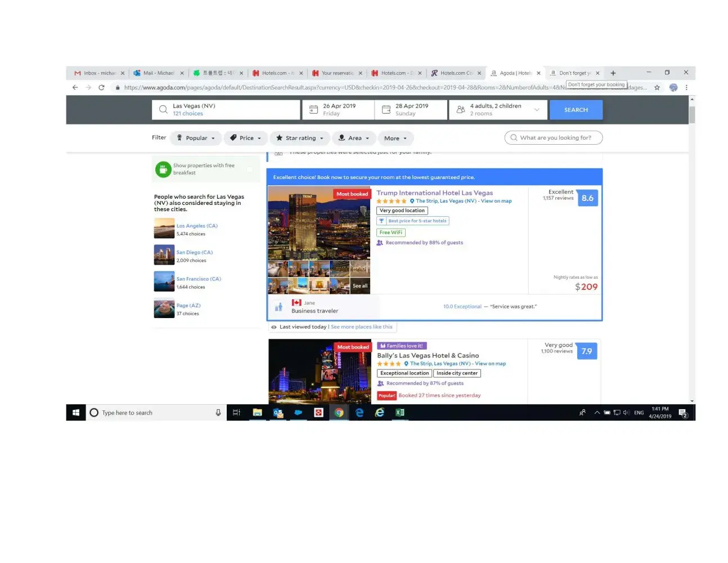Reload the page with the refresh icon
Screen dimensions: 728x563
(x=101, y=88)
